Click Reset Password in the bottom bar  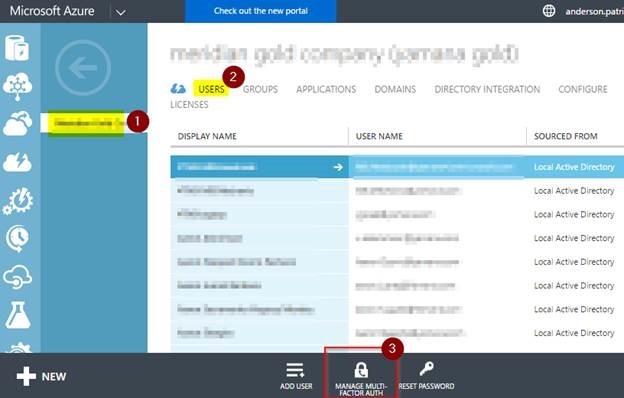426,376
